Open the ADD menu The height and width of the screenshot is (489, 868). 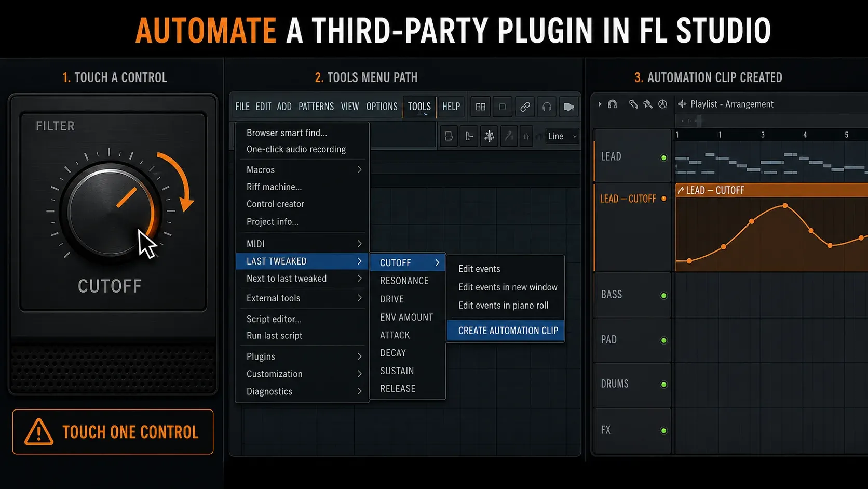(x=284, y=107)
